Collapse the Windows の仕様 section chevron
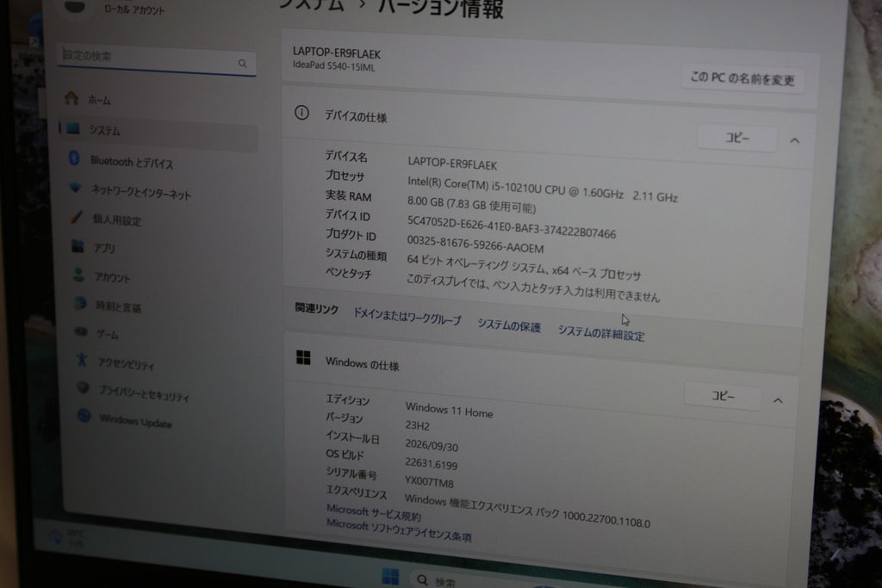The image size is (882, 588). click(x=778, y=401)
